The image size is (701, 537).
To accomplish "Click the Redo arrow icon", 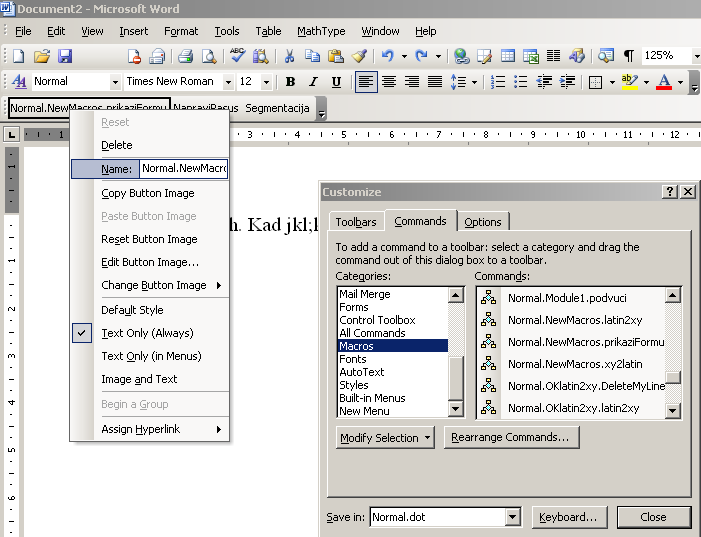I will point(422,56).
